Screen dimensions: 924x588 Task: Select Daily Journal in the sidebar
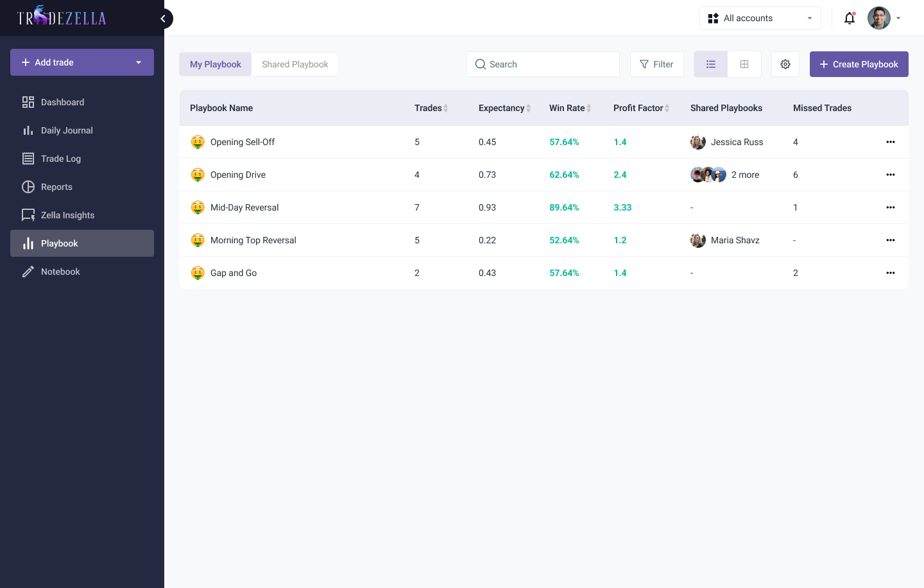click(x=66, y=130)
